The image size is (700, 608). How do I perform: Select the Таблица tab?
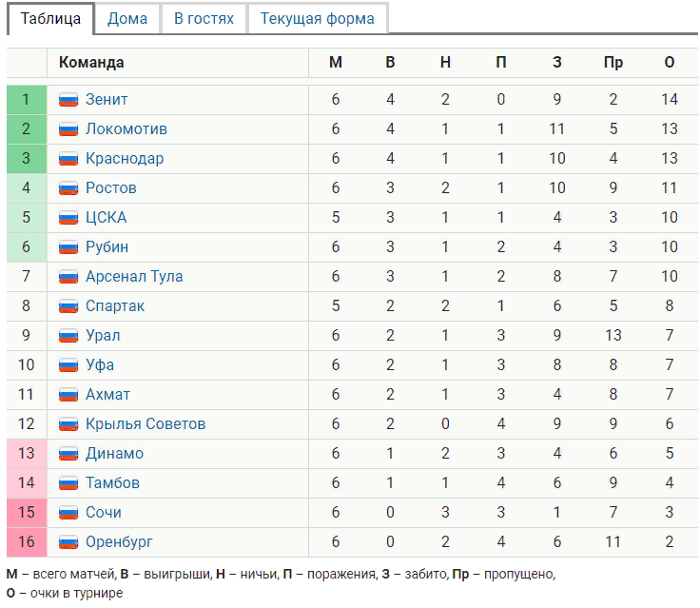coord(50,18)
